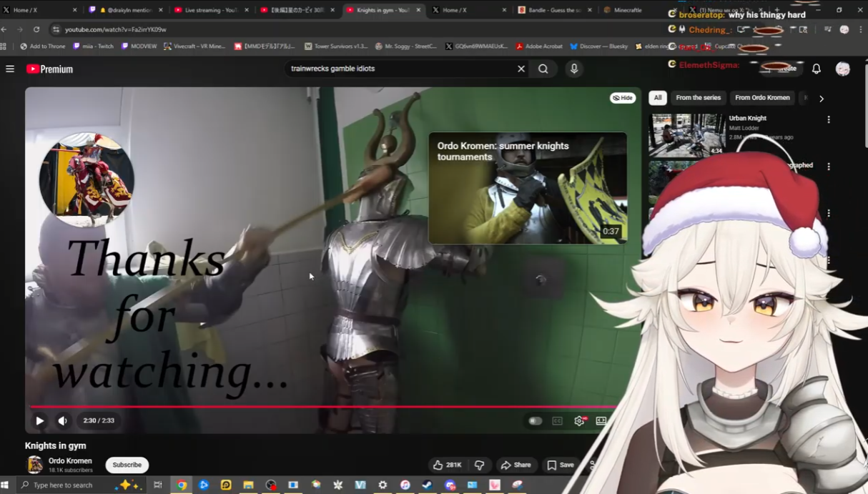Open Steam from the taskbar
The image size is (868, 494).
428,485
